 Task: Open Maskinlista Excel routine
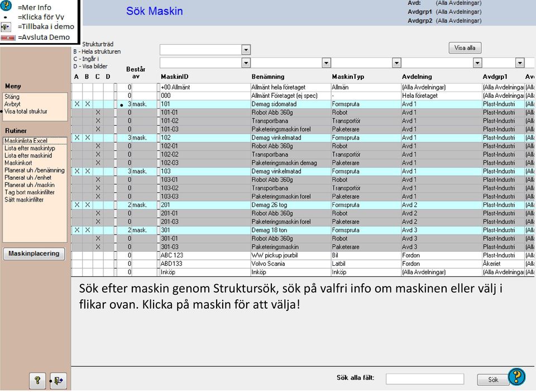click(26, 141)
